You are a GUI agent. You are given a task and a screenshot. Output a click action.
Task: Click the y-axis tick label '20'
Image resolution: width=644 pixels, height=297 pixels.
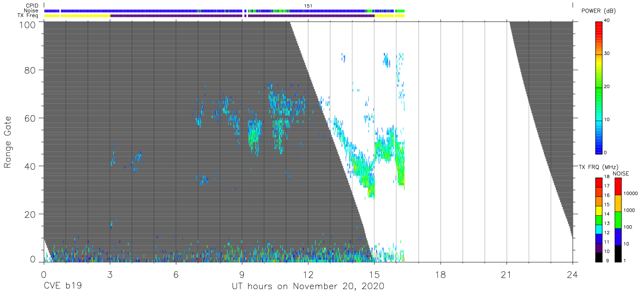click(30, 214)
